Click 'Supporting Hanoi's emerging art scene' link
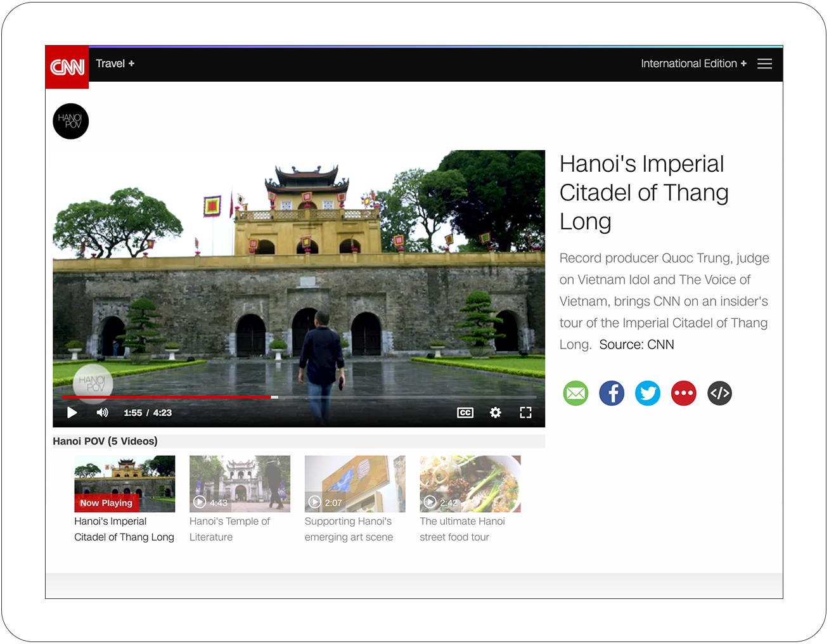 click(349, 529)
